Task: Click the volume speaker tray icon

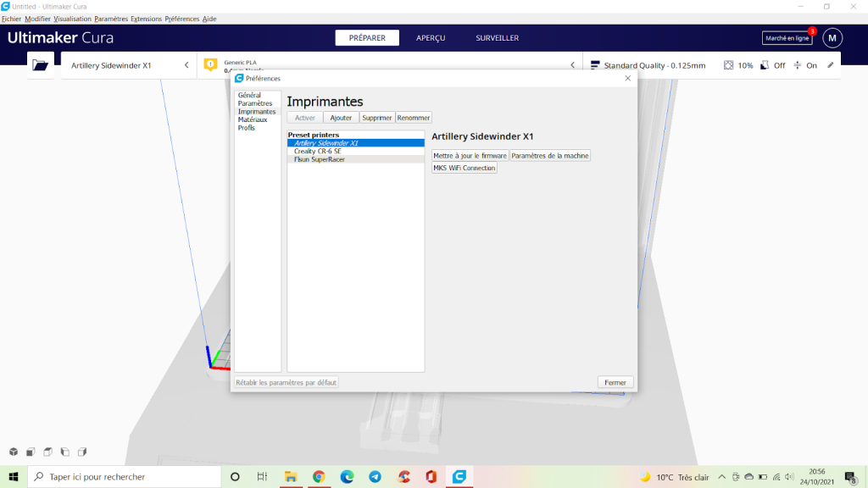Action: [x=790, y=477]
